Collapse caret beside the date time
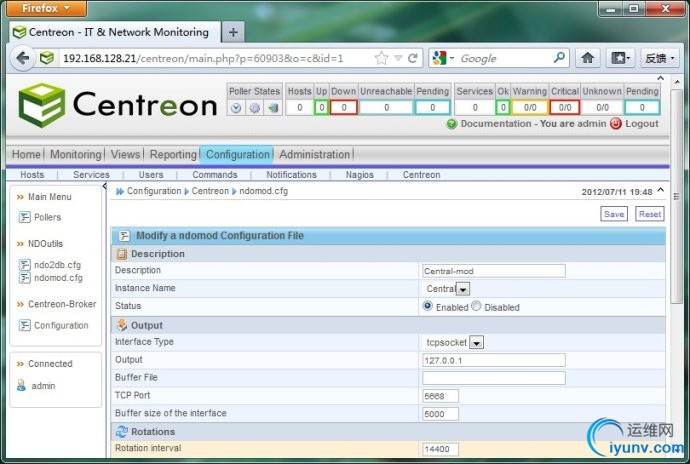This screenshot has height=464, width=690. coord(661,190)
